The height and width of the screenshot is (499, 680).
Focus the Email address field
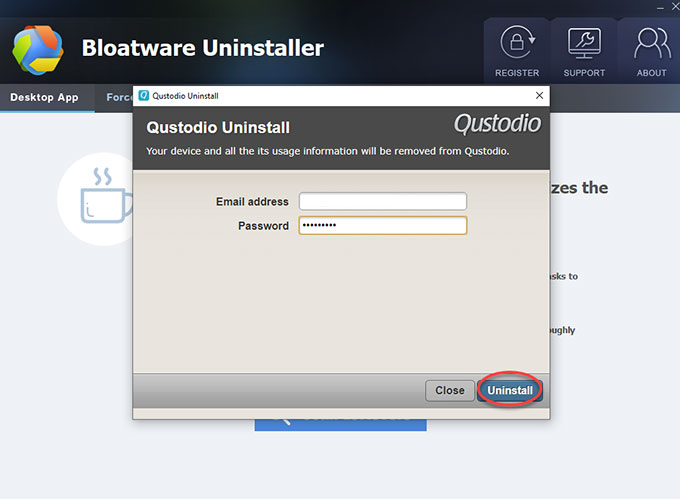coord(382,202)
